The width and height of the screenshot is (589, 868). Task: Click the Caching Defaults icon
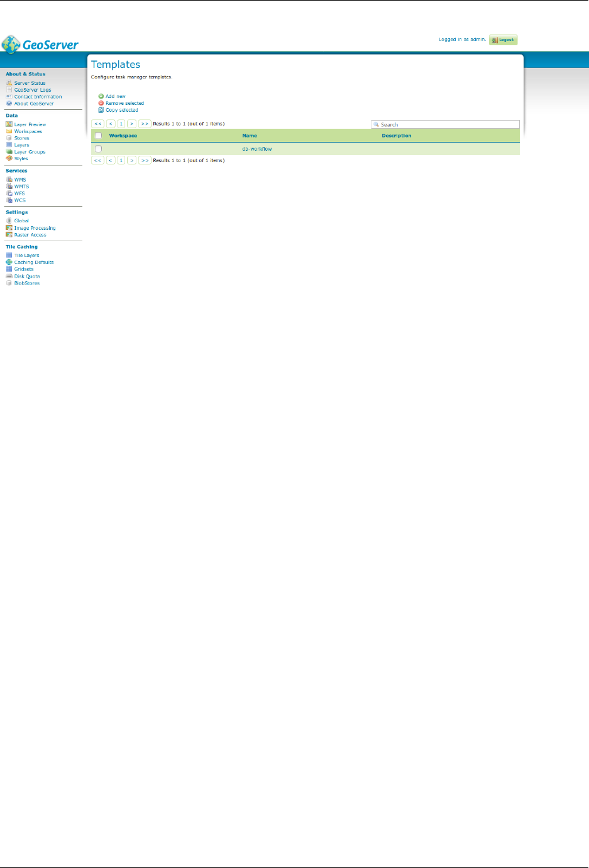click(9, 263)
